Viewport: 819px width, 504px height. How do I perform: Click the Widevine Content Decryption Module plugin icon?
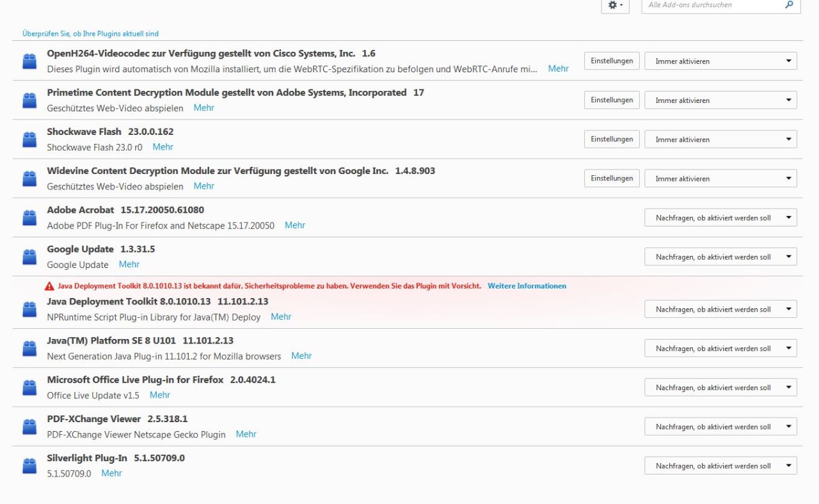pos(29,178)
